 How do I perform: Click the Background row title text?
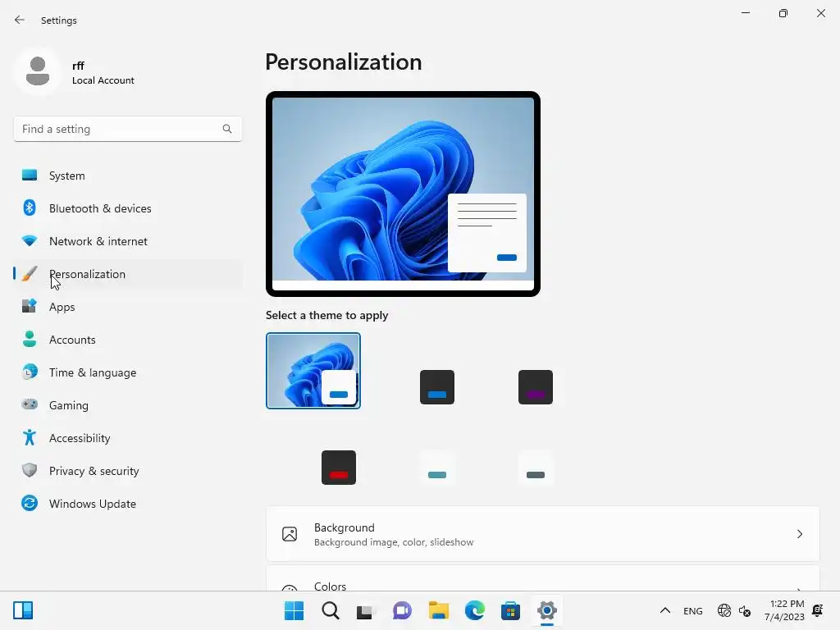[344, 527]
